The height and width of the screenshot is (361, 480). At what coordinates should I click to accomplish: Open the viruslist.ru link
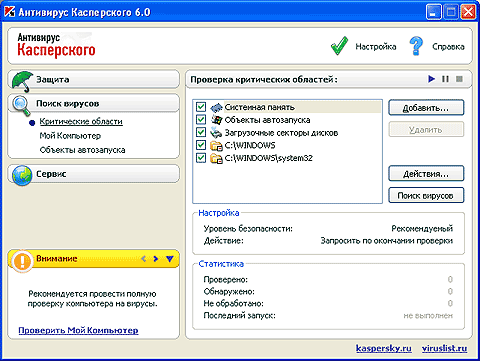[x=444, y=349]
